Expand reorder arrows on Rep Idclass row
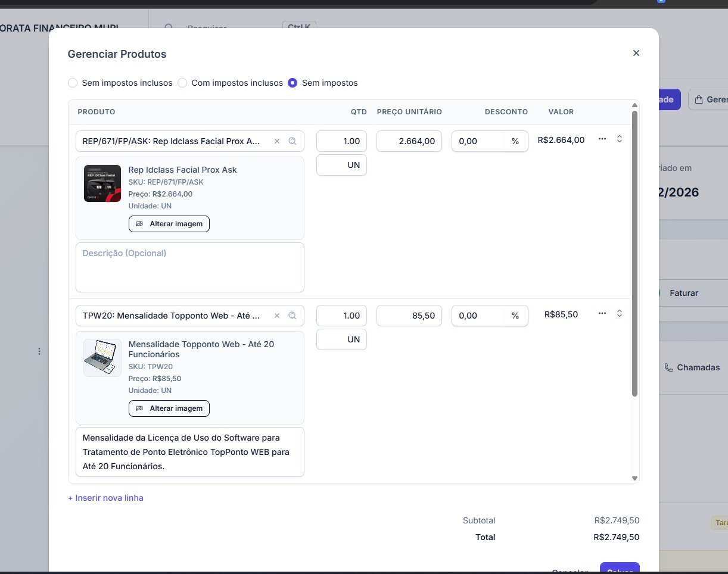This screenshot has height=574, width=728. click(x=620, y=139)
